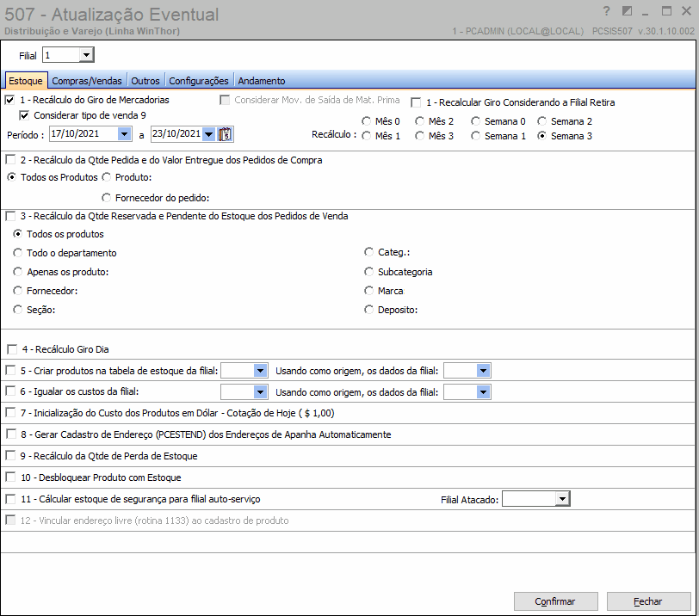This screenshot has width=699, height=616.
Task: Open origem filial dropdown in option 6 row
Action: click(x=483, y=392)
